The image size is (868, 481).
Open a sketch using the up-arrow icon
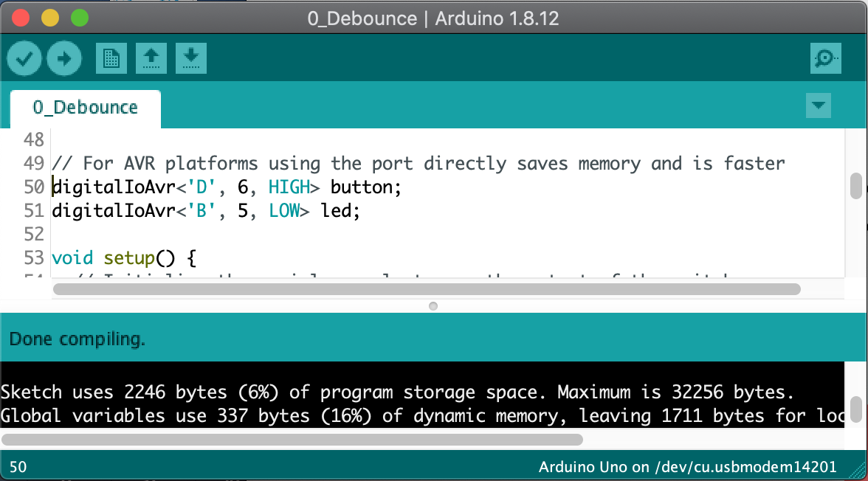pyautogui.click(x=151, y=58)
